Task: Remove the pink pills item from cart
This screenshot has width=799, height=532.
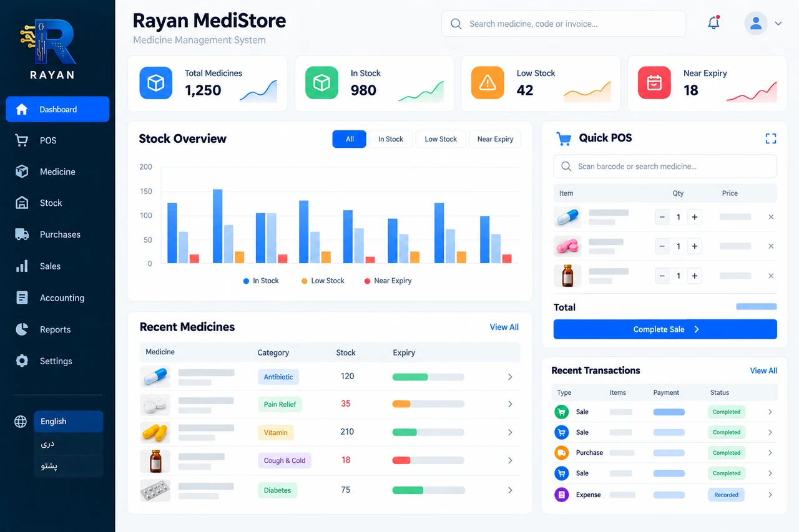Action: [771, 246]
